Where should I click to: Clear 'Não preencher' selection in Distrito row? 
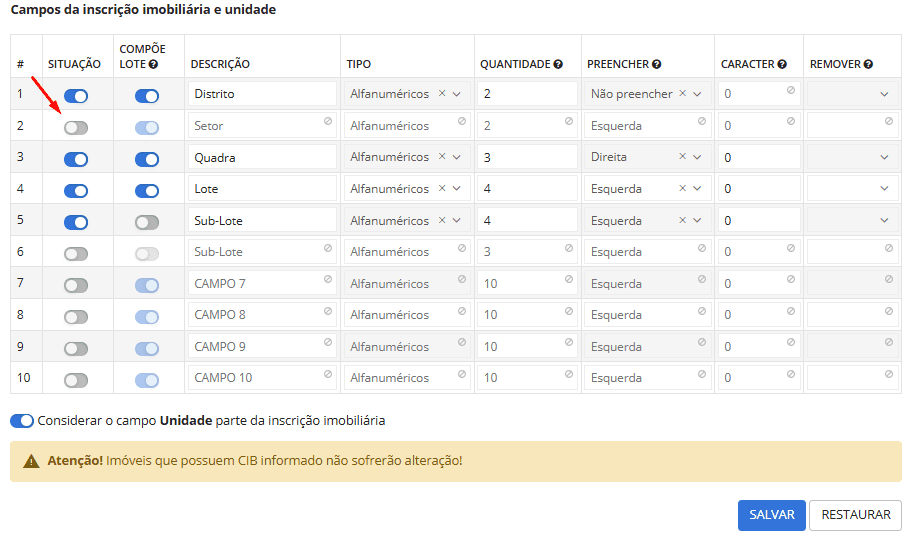click(682, 93)
